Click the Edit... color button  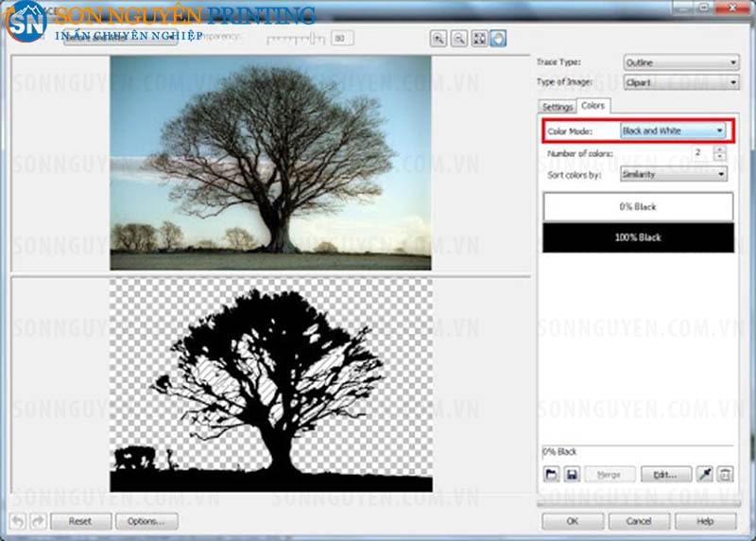[x=666, y=475]
